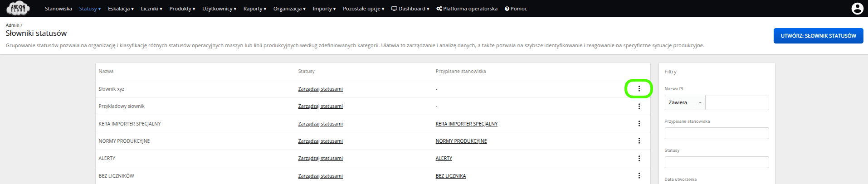
Task: Expand the Raporty dropdown menu
Action: click(x=254, y=9)
